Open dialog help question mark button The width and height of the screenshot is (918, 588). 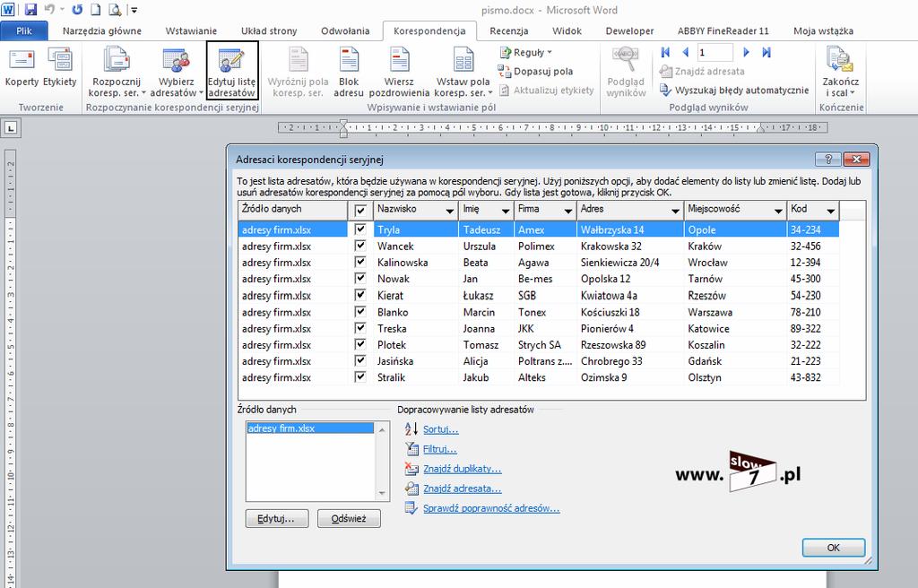(x=827, y=160)
